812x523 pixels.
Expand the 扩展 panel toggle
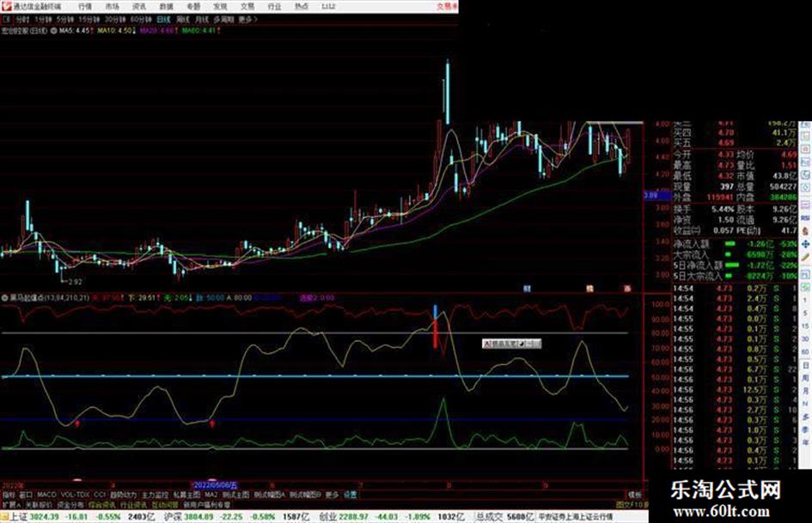10,504
